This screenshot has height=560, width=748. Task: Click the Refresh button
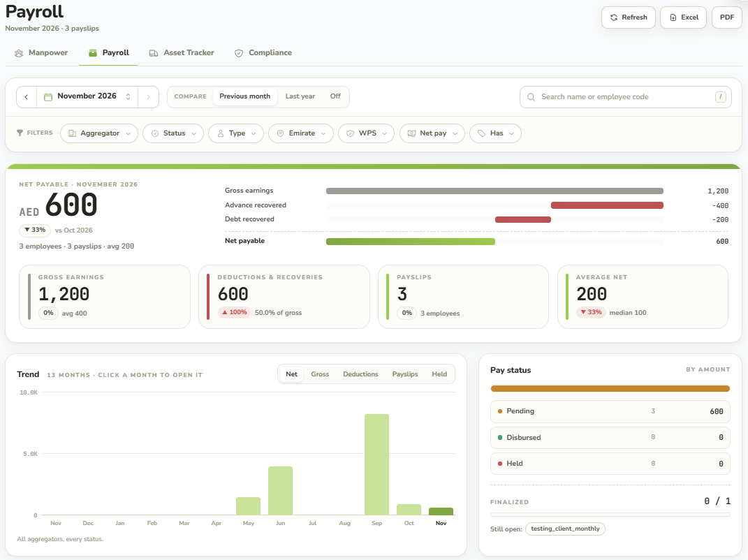[x=629, y=17]
